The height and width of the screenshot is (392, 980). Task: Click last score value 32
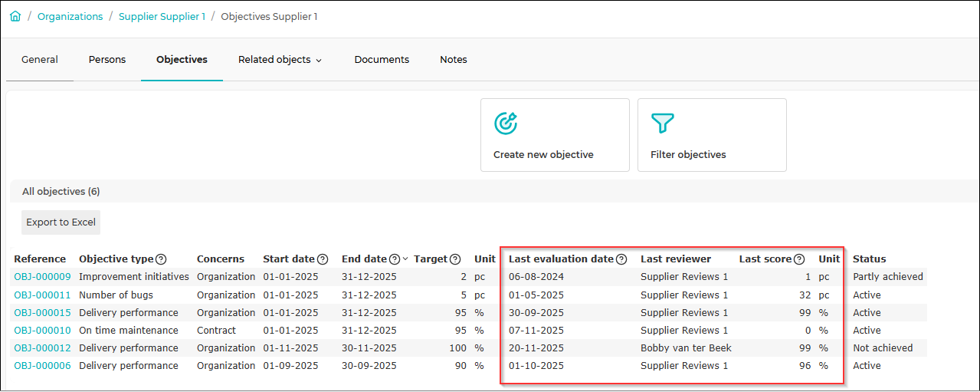[805, 295]
